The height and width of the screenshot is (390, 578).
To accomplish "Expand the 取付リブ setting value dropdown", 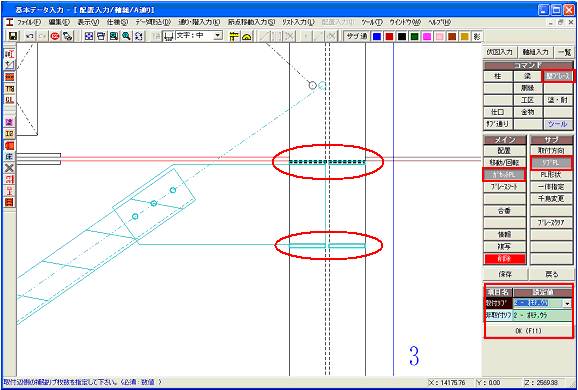I will (x=567, y=304).
